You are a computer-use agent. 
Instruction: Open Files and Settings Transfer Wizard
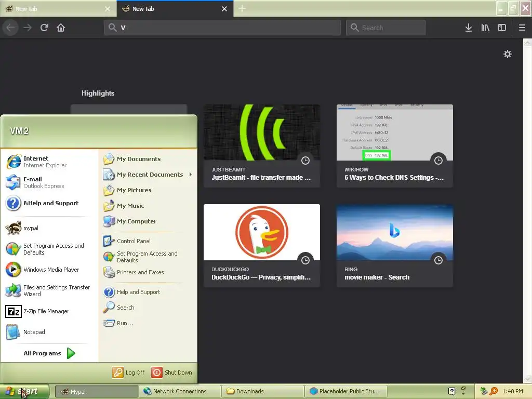pyautogui.click(x=49, y=290)
